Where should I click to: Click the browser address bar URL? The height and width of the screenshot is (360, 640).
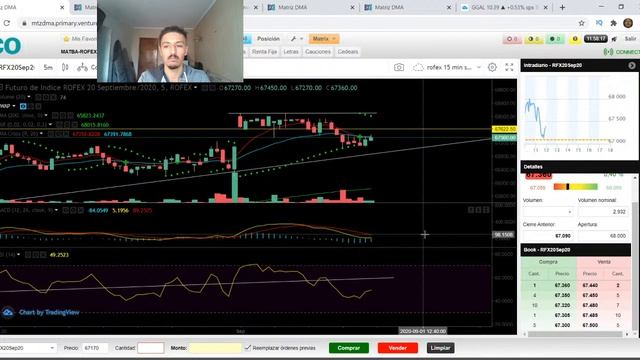point(64,23)
